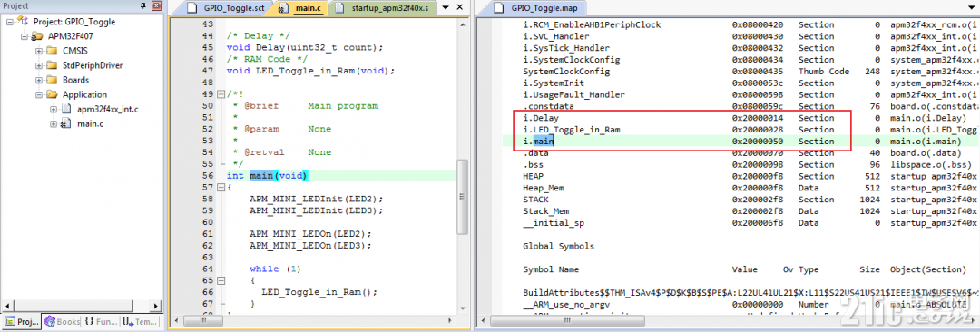The height and width of the screenshot is (332, 980).
Task: Open the apm32f4xx_int.c file in tree
Action: click(107, 110)
